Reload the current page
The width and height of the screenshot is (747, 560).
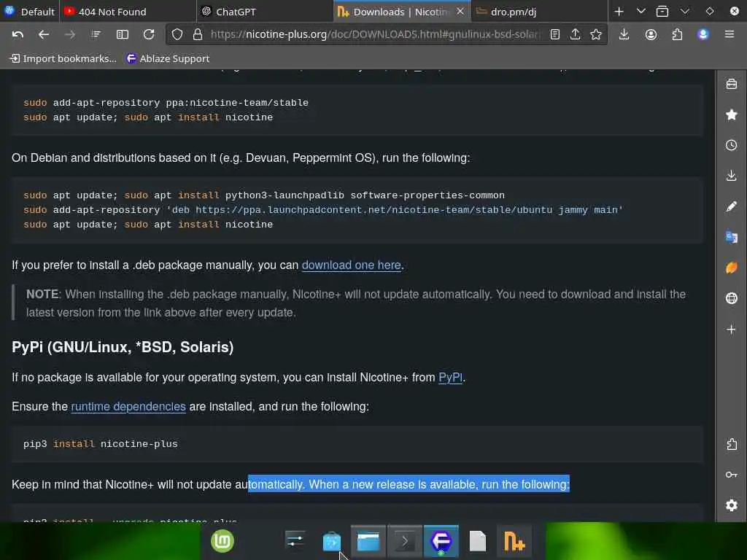coord(149,34)
